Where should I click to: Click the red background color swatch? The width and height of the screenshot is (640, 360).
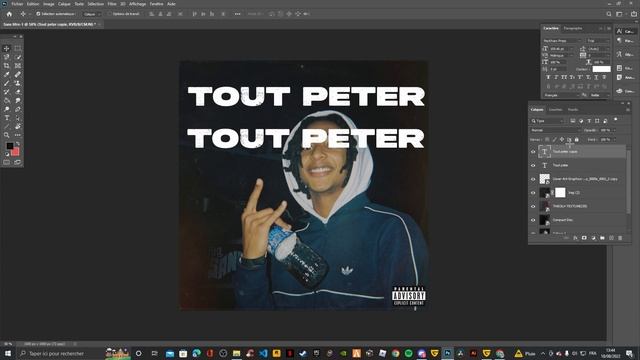pyautogui.click(x=16, y=152)
